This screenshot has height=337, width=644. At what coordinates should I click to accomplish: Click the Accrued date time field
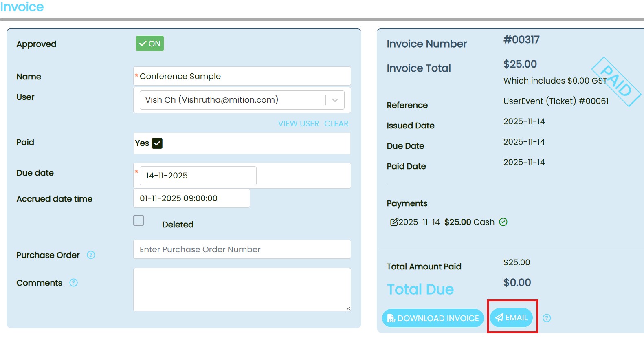(191, 198)
